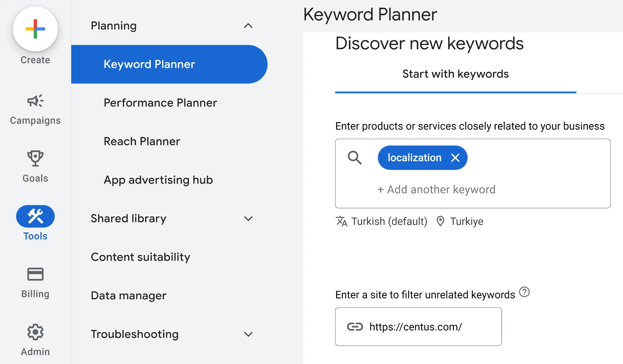
Task: Open Campaigns from the sidebar
Action: 35,101
